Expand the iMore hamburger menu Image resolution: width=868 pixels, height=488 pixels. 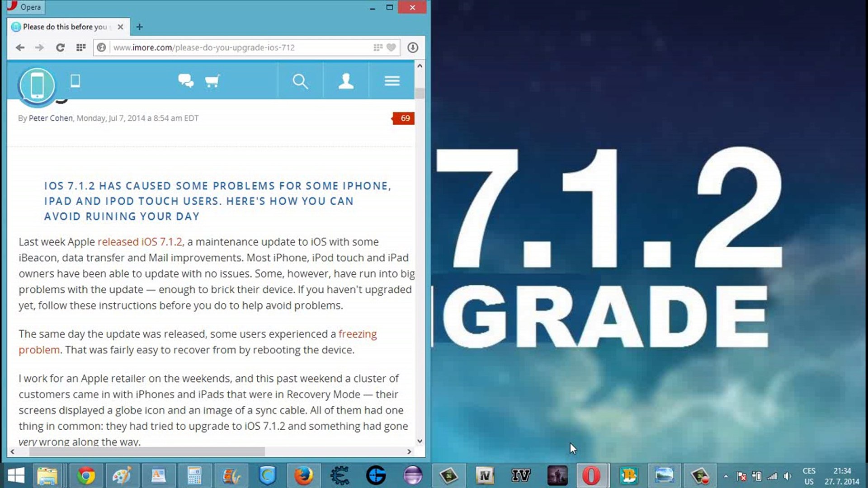pos(392,81)
